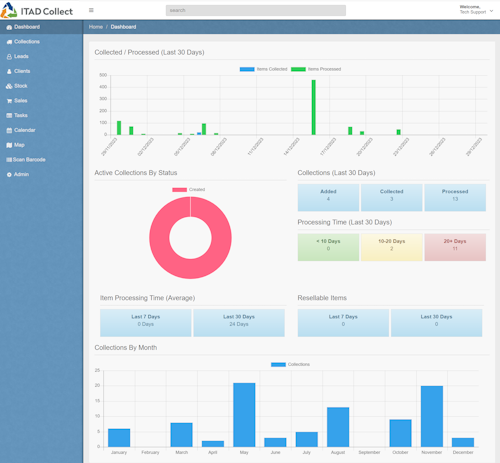The image size is (500, 463).
Task: Click the Dashboard home icon in sidebar
Action: 9,27
